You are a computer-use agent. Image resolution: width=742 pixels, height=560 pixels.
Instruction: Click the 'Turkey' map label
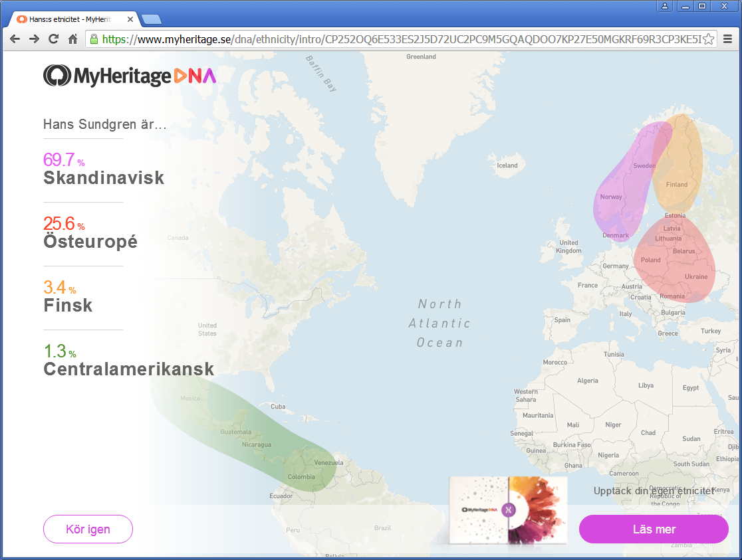pyautogui.click(x=711, y=331)
